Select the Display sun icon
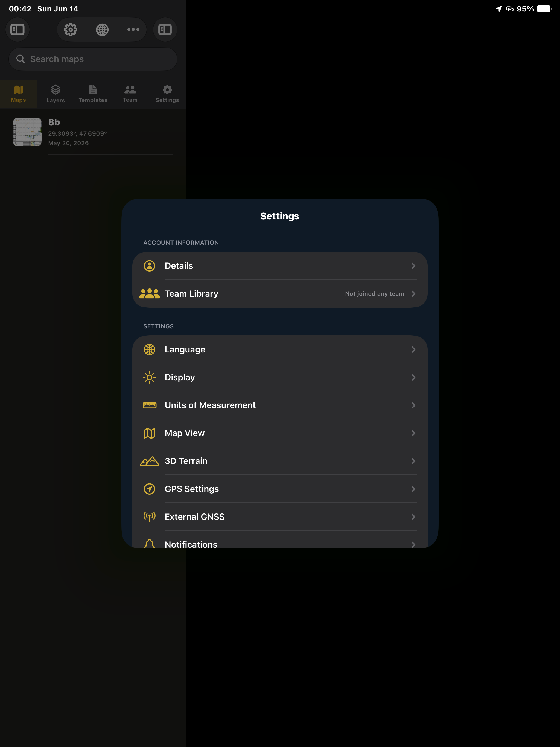The width and height of the screenshot is (560, 747). [150, 378]
